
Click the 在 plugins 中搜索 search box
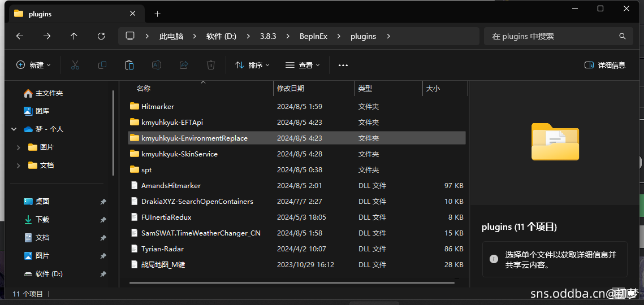click(x=551, y=36)
